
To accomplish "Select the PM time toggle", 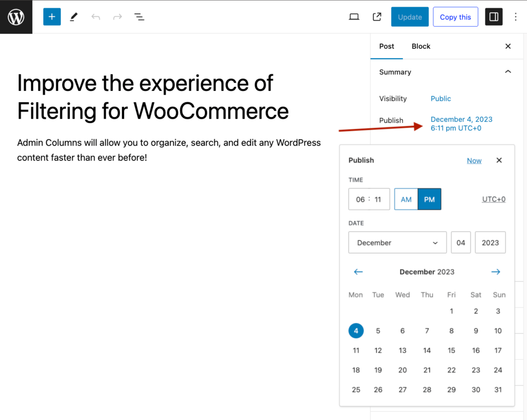I will (x=429, y=199).
